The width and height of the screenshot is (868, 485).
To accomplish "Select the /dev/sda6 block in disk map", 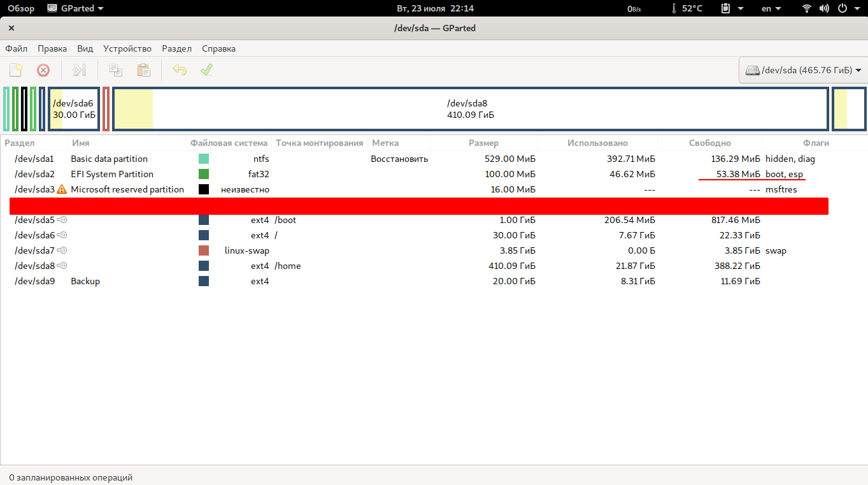I will coord(74,109).
